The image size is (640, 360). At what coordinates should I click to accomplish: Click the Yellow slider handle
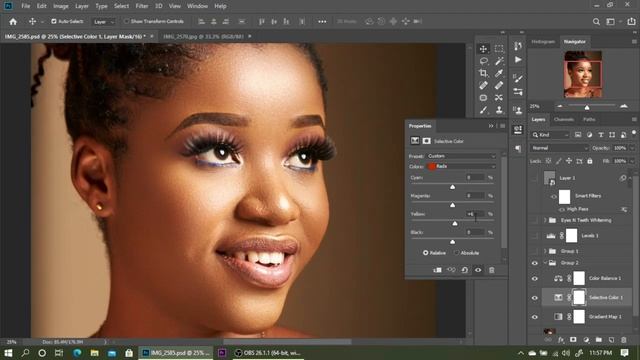(455, 224)
